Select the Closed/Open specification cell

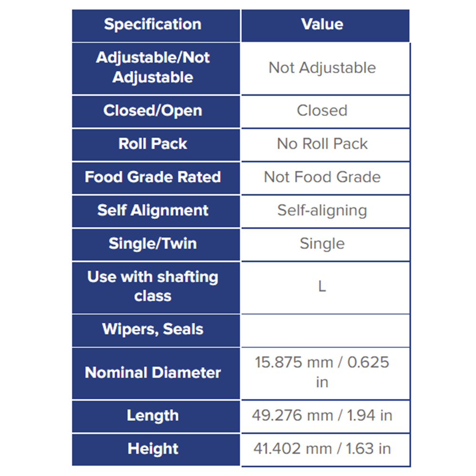156,111
